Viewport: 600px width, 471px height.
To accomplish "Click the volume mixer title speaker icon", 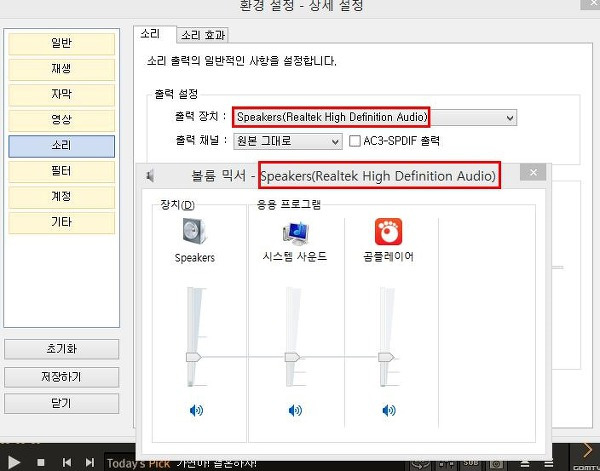I will [150, 176].
